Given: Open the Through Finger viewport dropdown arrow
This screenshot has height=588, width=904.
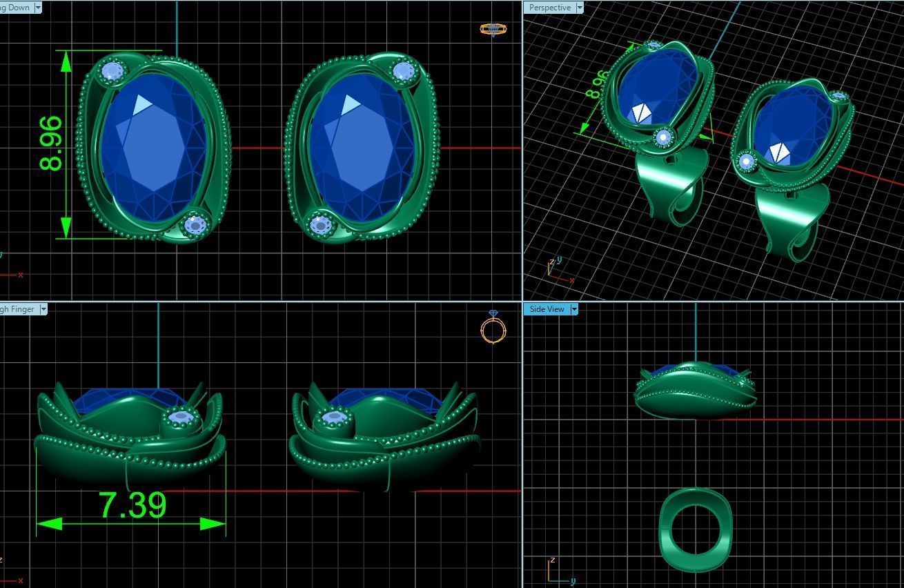Looking at the screenshot, I should click(x=43, y=309).
